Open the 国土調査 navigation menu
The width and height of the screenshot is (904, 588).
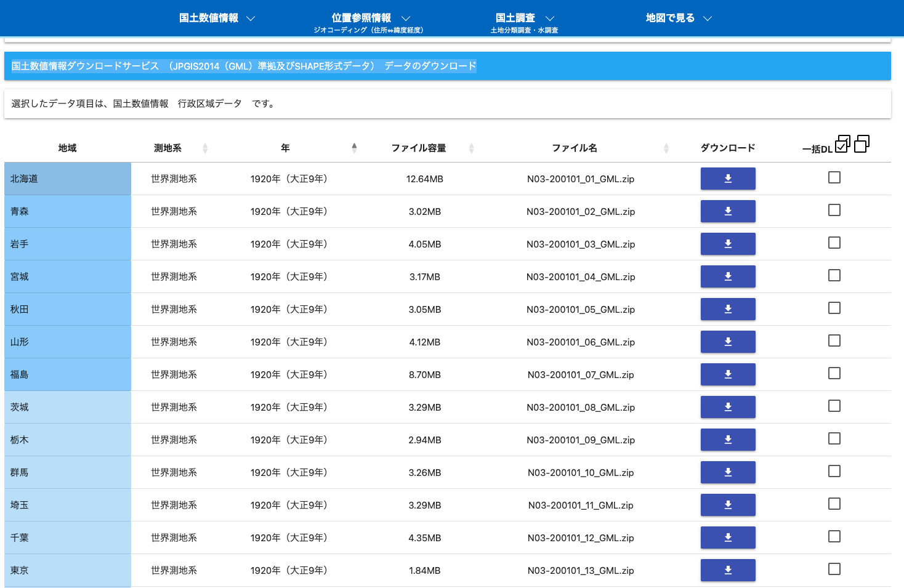pos(525,18)
